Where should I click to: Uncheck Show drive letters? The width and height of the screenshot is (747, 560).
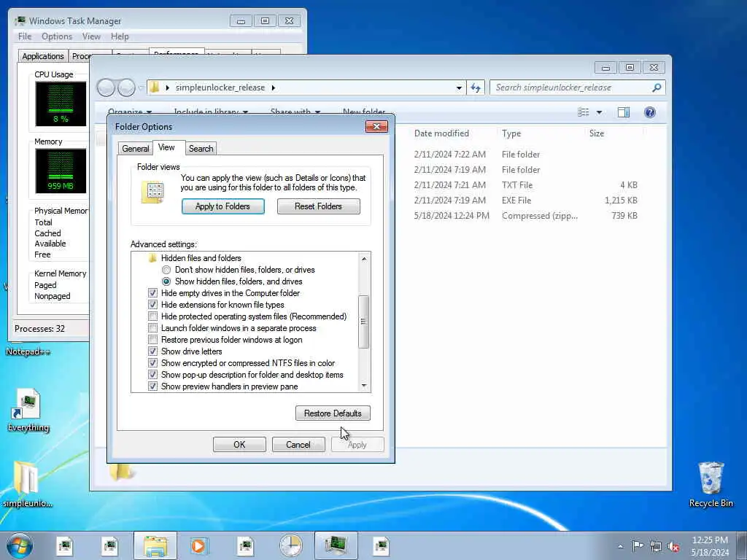tap(152, 351)
